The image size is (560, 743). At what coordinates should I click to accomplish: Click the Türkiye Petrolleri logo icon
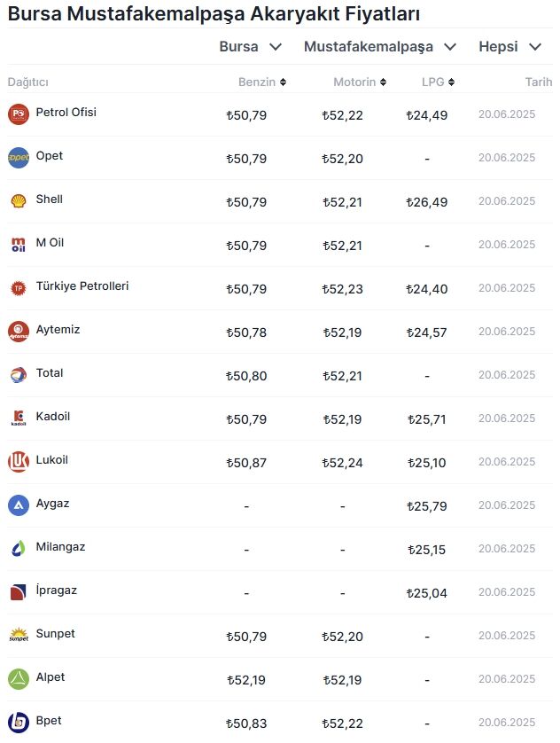point(19,288)
